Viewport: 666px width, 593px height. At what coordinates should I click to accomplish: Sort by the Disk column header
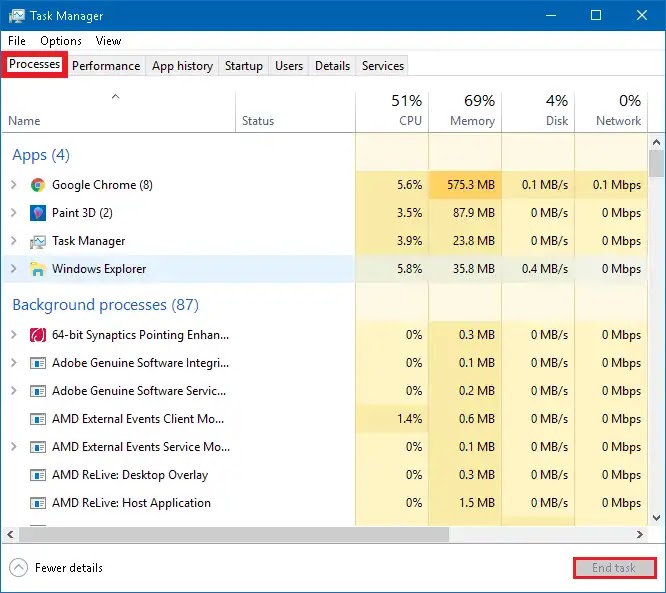pos(538,113)
